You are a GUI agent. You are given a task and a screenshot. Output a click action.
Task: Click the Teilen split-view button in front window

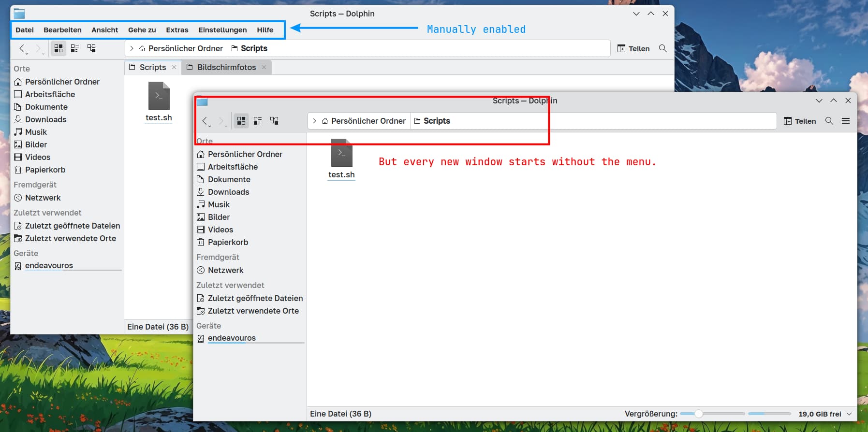pyautogui.click(x=800, y=121)
